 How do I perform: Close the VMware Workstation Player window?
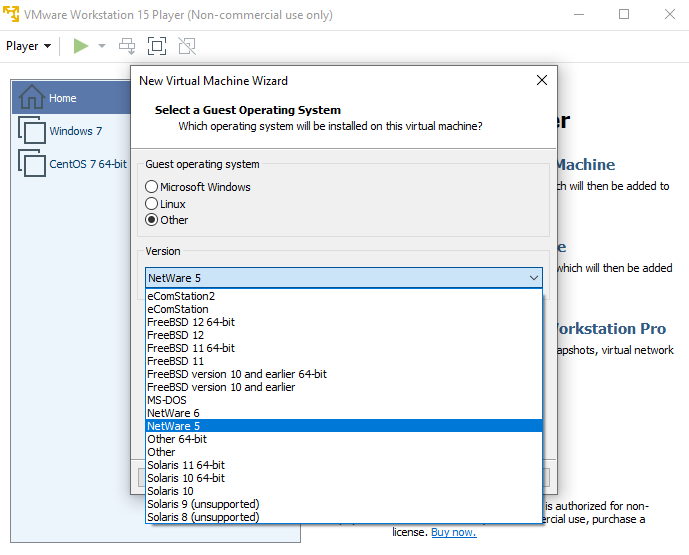point(670,15)
